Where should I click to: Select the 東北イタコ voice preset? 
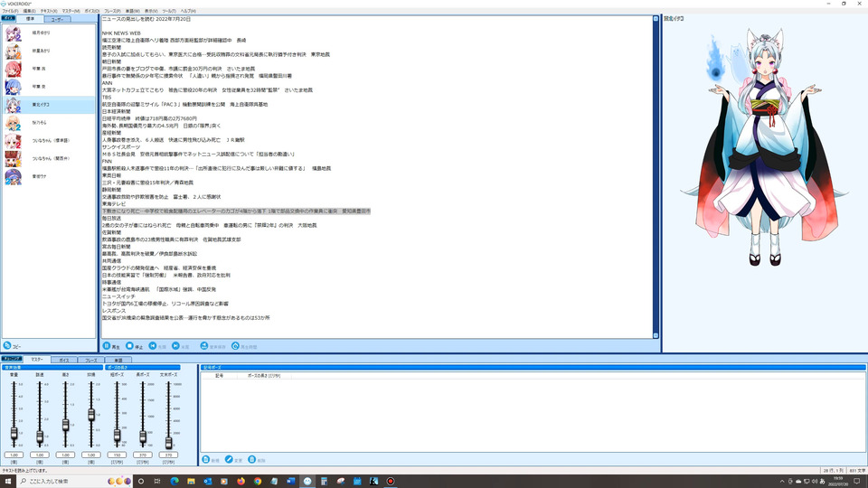(x=49, y=105)
